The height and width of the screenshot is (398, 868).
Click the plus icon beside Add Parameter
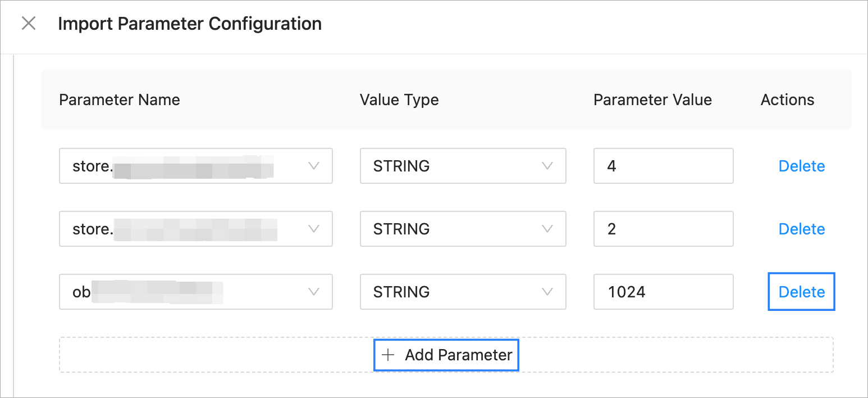[388, 355]
